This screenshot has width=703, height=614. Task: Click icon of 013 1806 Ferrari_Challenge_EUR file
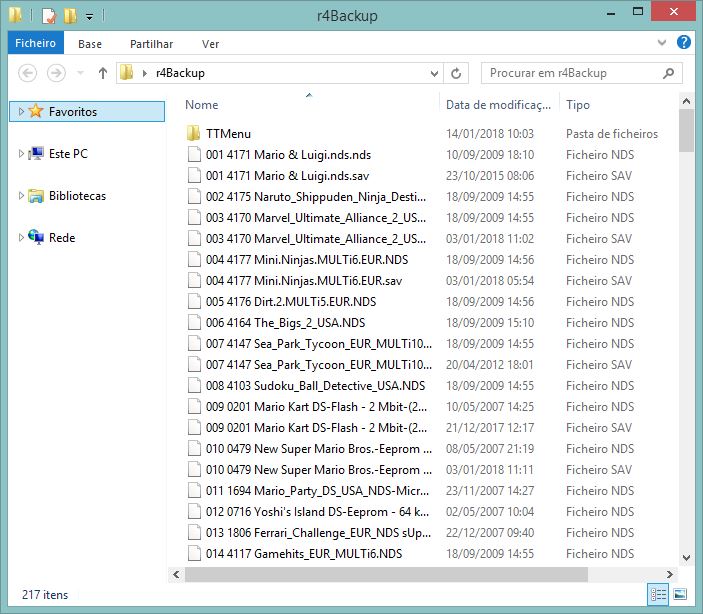(x=194, y=533)
